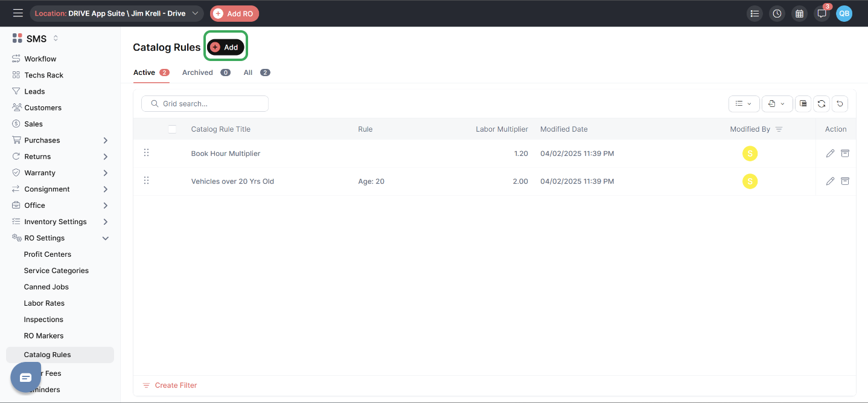Select Catalog Rules in sidebar
This screenshot has height=403, width=868.
[60, 355]
